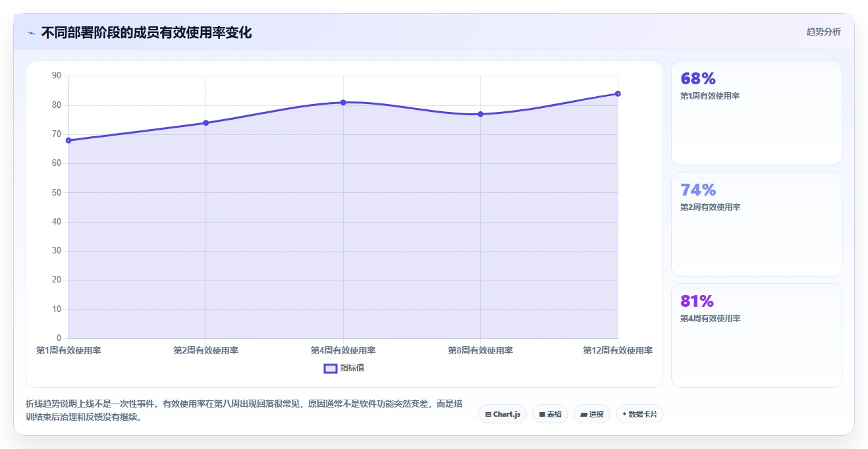Click the y-axis value 50
The height and width of the screenshot is (449, 868).
56,192
